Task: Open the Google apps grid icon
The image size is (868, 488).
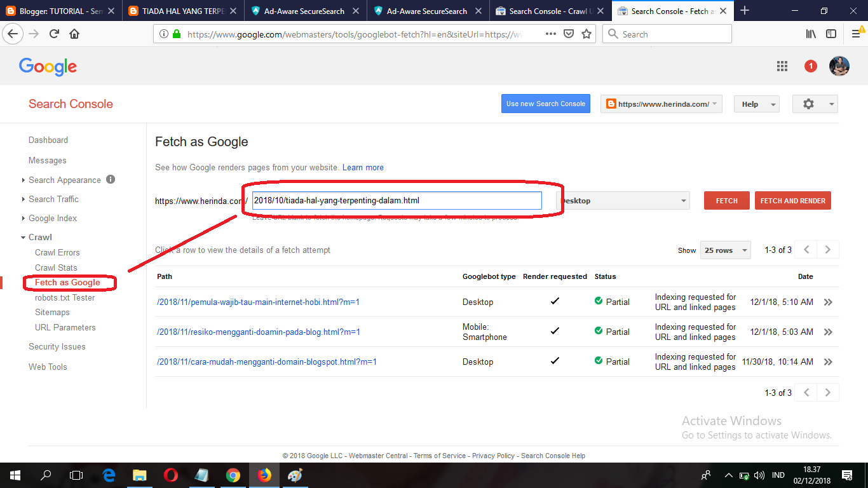Action: click(782, 66)
